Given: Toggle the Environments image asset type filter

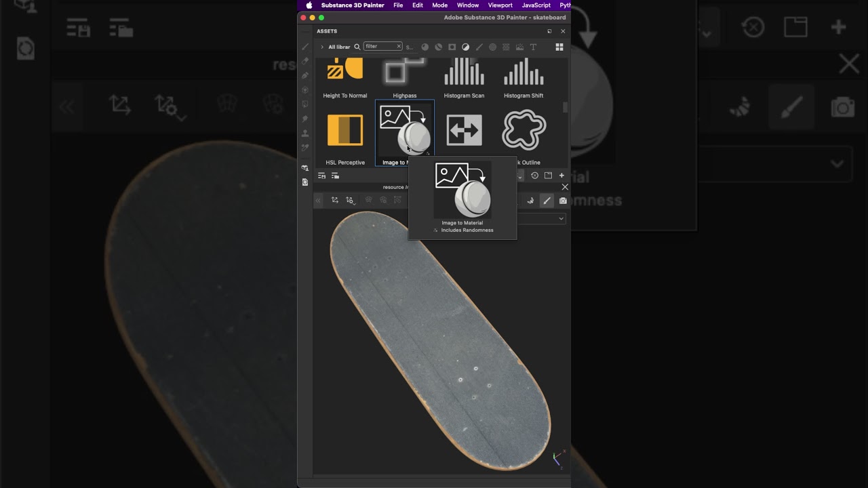Looking at the screenshot, I should click(x=519, y=47).
